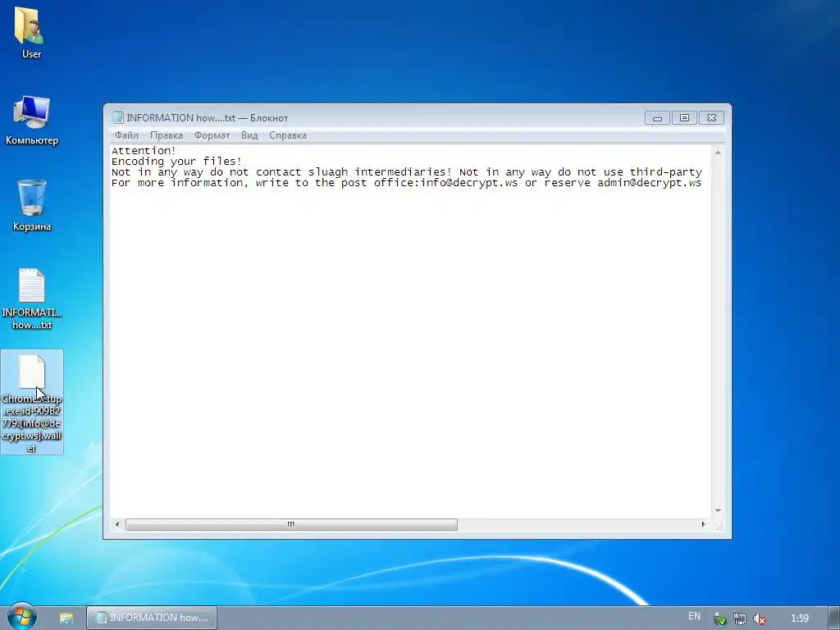Image resolution: width=840 pixels, height=630 pixels.
Task: Select the encrypted ChromeSetup .wallet file
Action: click(x=32, y=402)
